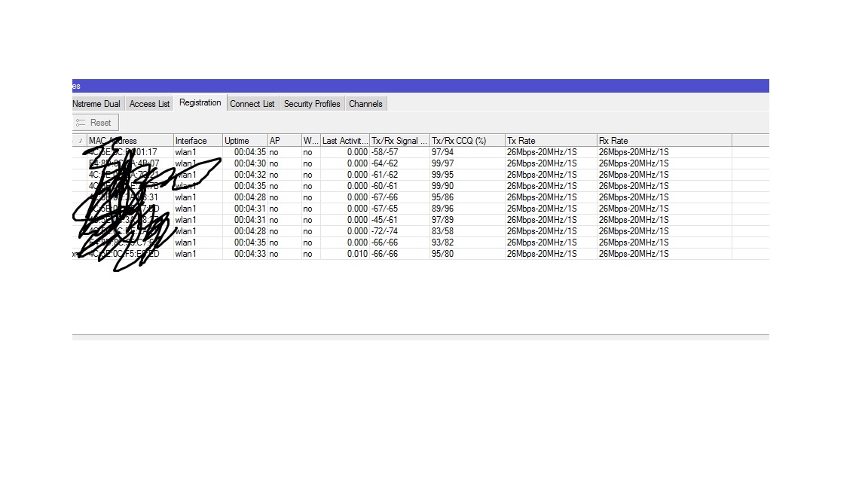Sort by Tx/Rx Signal column header

399,141
